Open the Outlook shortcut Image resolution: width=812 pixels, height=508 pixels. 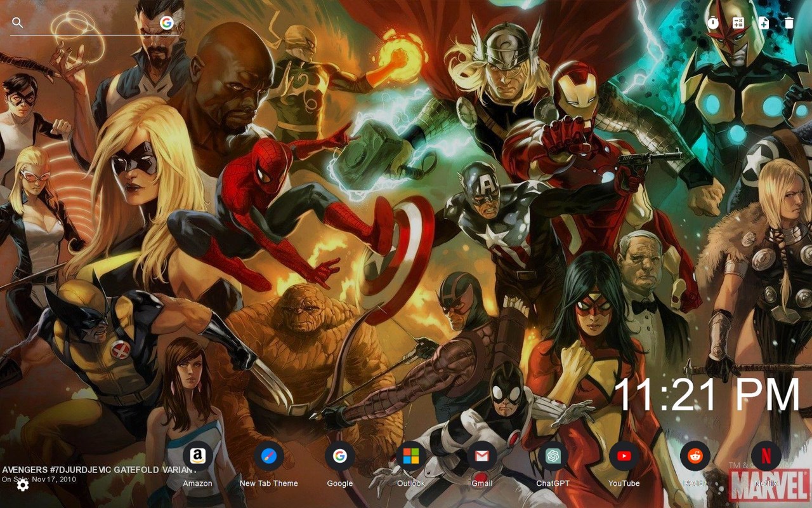(x=411, y=456)
